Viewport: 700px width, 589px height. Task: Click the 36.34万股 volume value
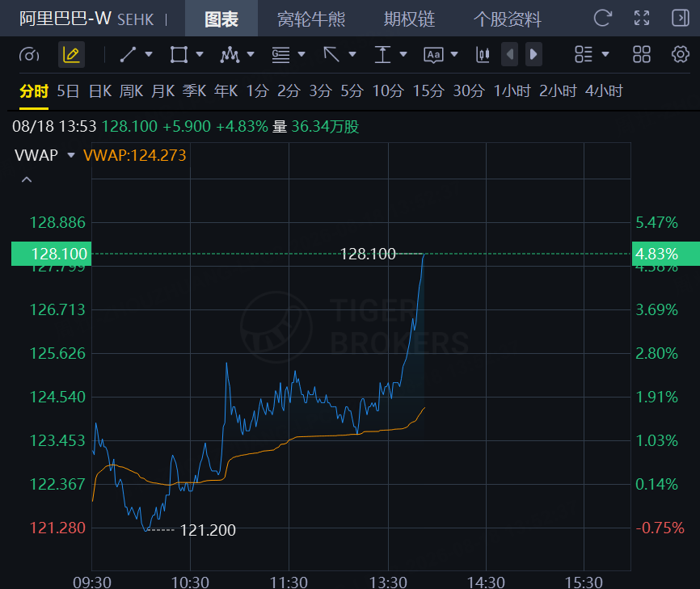[x=325, y=127]
